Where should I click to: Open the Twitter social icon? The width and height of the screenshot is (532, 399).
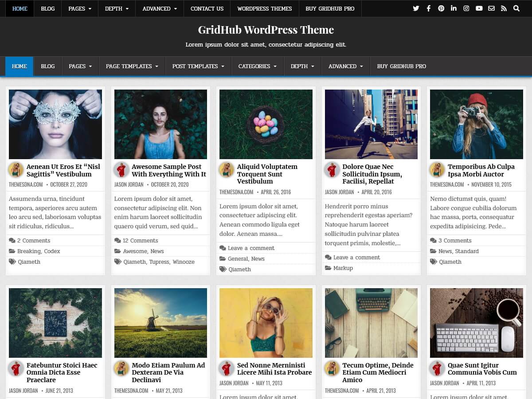click(x=416, y=8)
